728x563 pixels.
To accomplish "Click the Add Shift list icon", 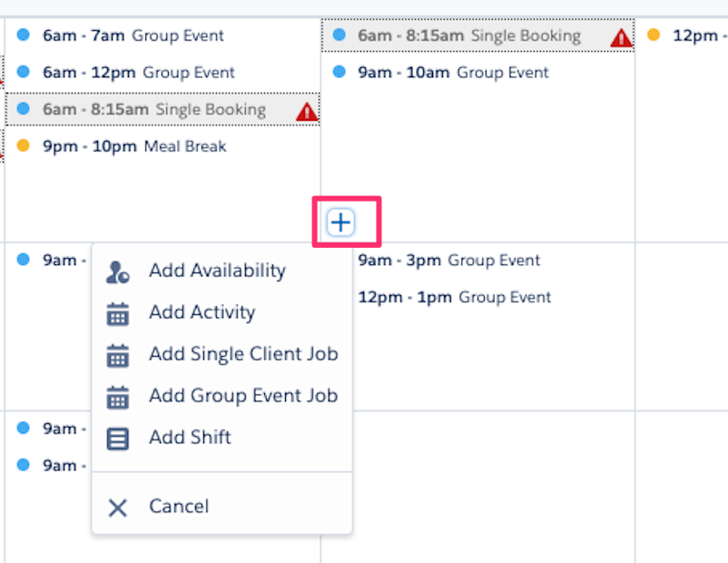I will (x=117, y=439).
